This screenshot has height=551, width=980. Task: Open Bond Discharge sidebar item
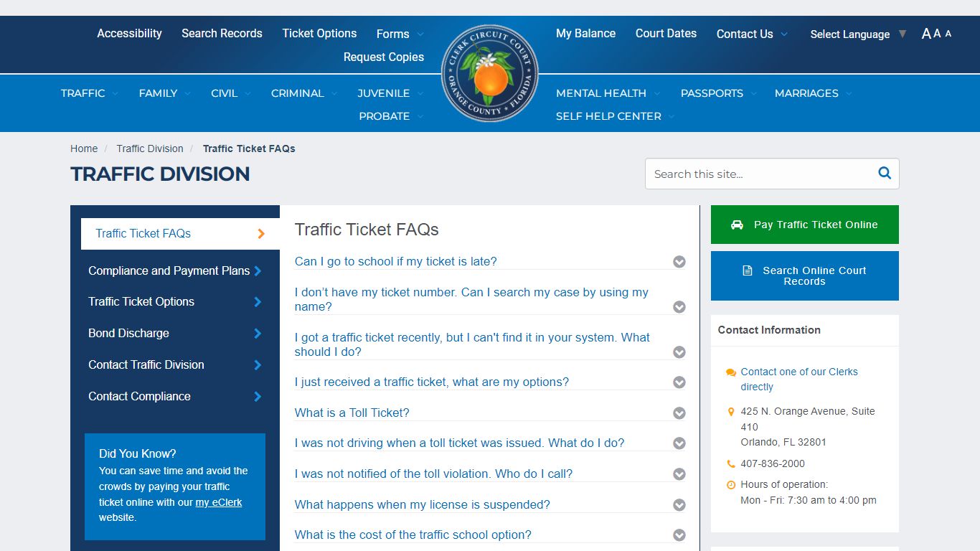pos(128,333)
